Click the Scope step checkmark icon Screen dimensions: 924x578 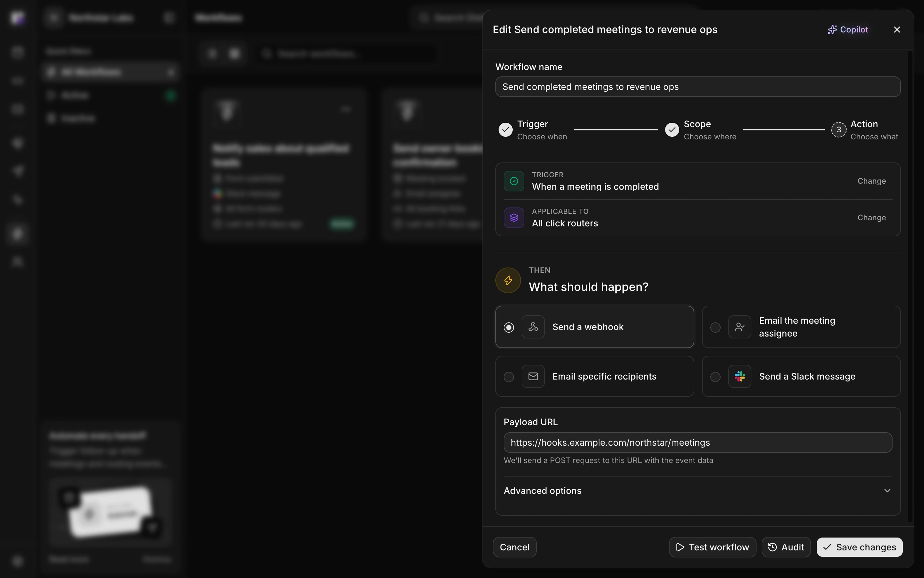(x=672, y=130)
